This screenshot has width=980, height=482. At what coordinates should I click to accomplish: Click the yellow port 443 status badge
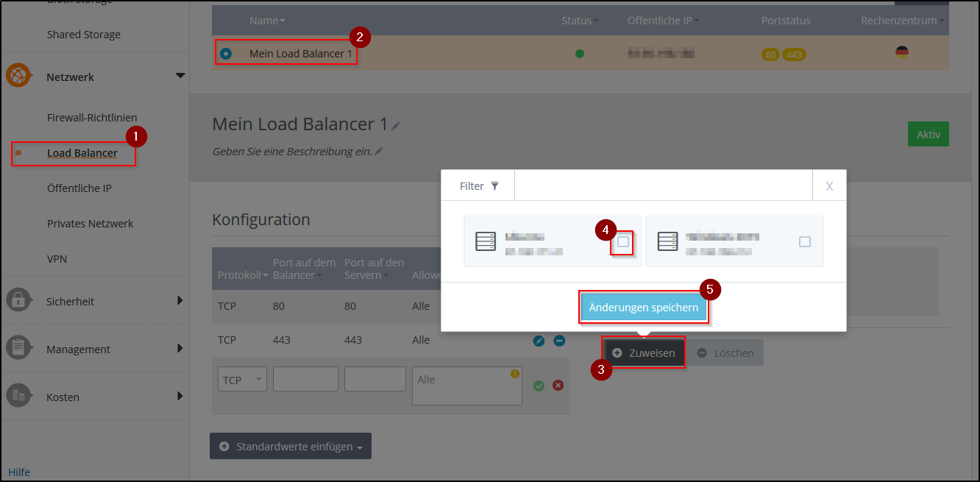click(793, 54)
